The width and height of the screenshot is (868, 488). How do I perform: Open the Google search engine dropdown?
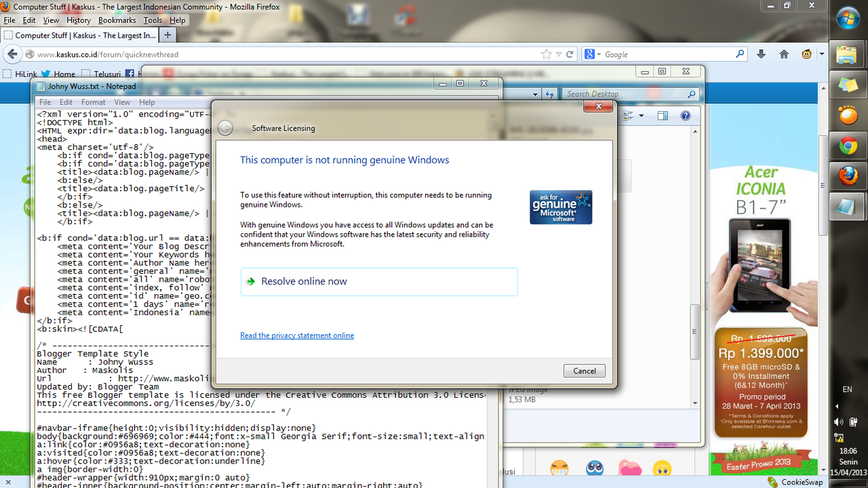pos(591,54)
